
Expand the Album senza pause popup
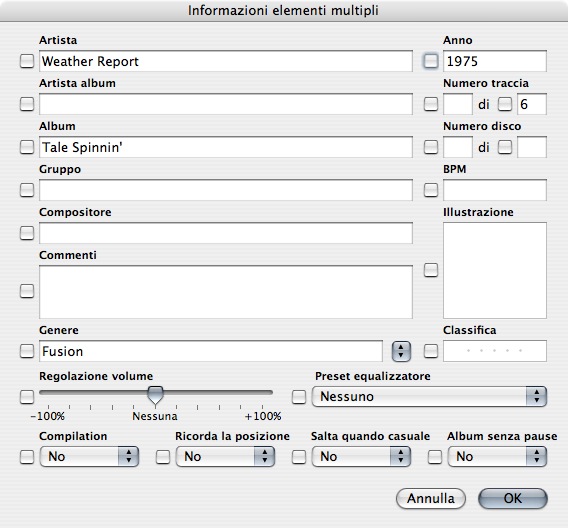coord(497,457)
